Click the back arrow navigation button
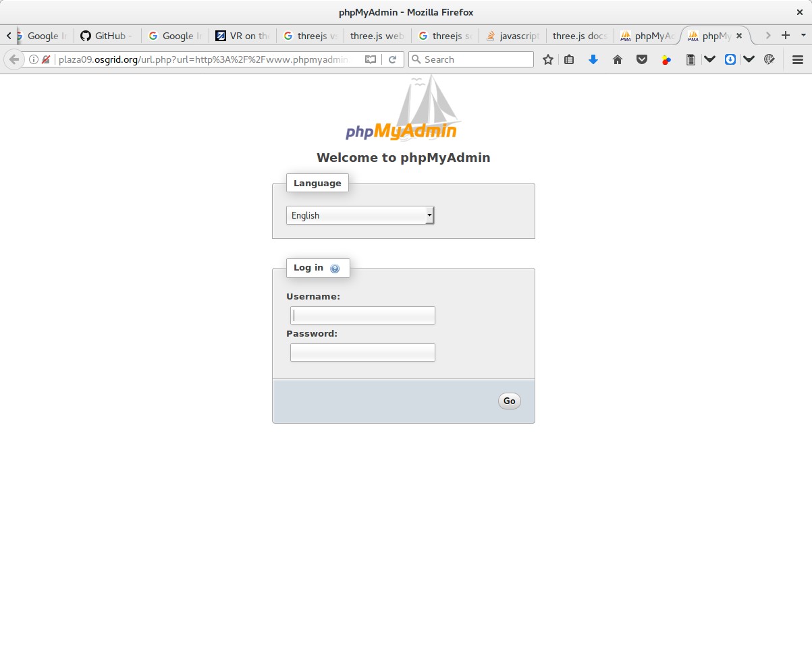Screen dimensions: 812x647 (x=13, y=59)
